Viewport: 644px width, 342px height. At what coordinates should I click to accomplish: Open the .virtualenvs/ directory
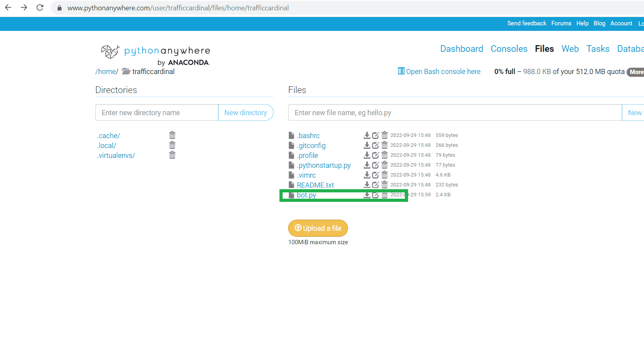[x=116, y=155]
